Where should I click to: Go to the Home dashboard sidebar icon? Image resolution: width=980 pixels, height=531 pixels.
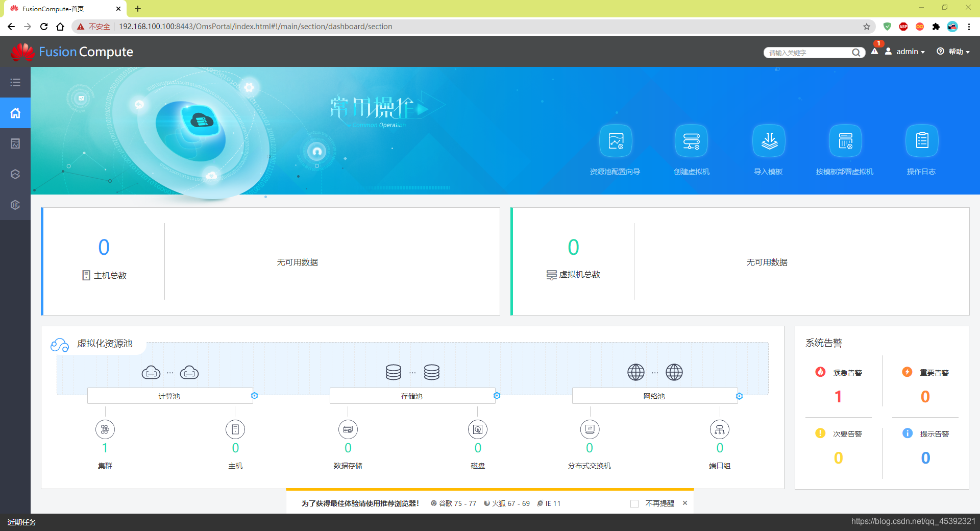pyautogui.click(x=15, y=113)
